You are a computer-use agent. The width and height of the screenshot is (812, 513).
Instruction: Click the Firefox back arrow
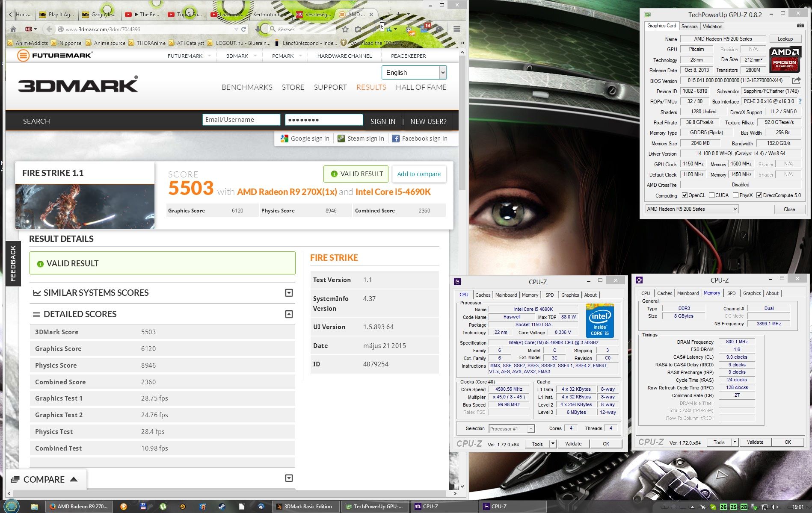point(49,29)
